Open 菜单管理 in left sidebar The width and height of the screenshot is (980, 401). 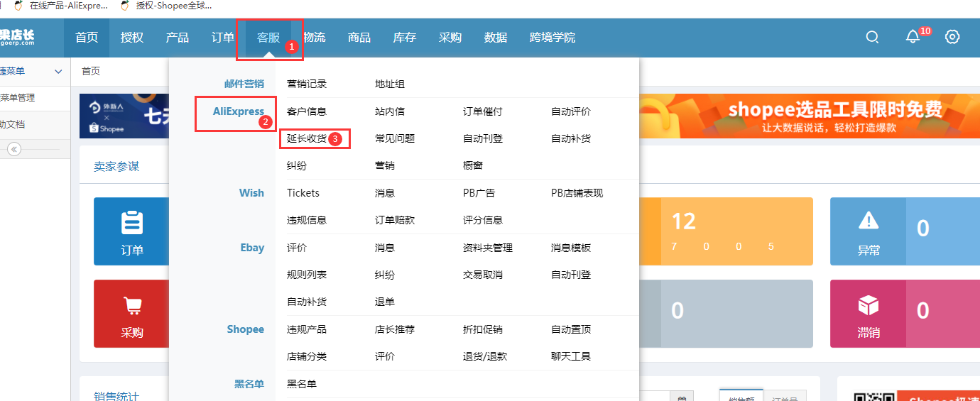[18, 98]
